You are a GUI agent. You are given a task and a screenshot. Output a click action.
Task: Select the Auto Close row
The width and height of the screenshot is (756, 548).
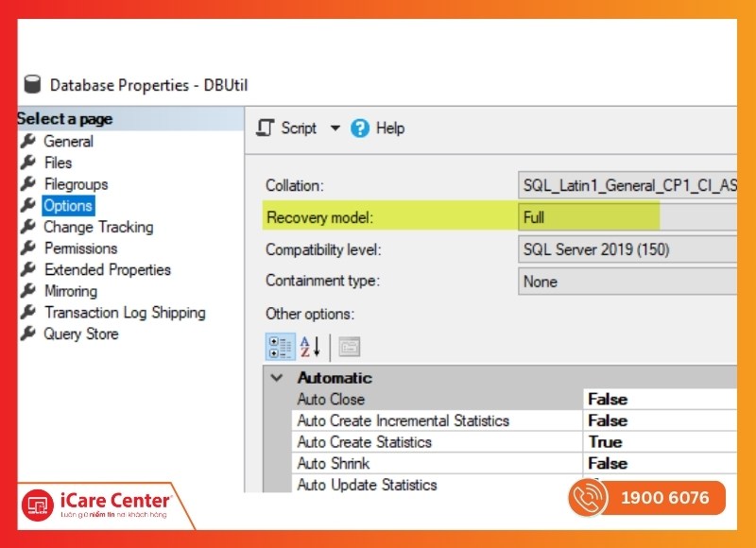pos(514,399)
